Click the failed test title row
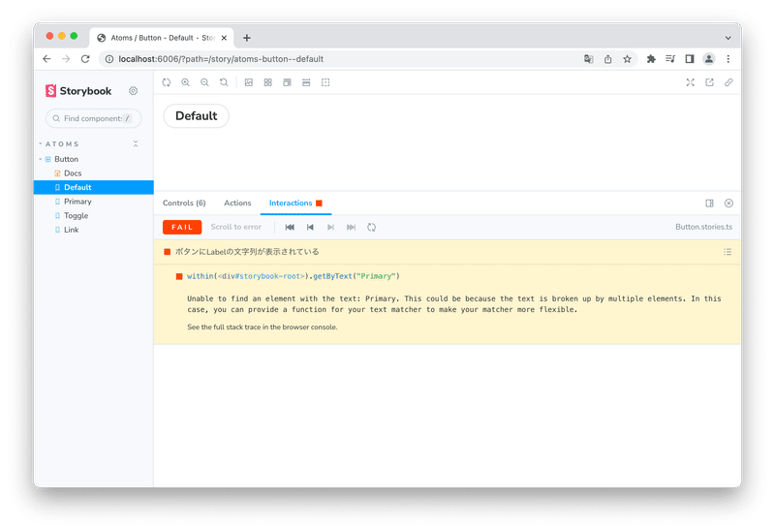 [447, 252]
